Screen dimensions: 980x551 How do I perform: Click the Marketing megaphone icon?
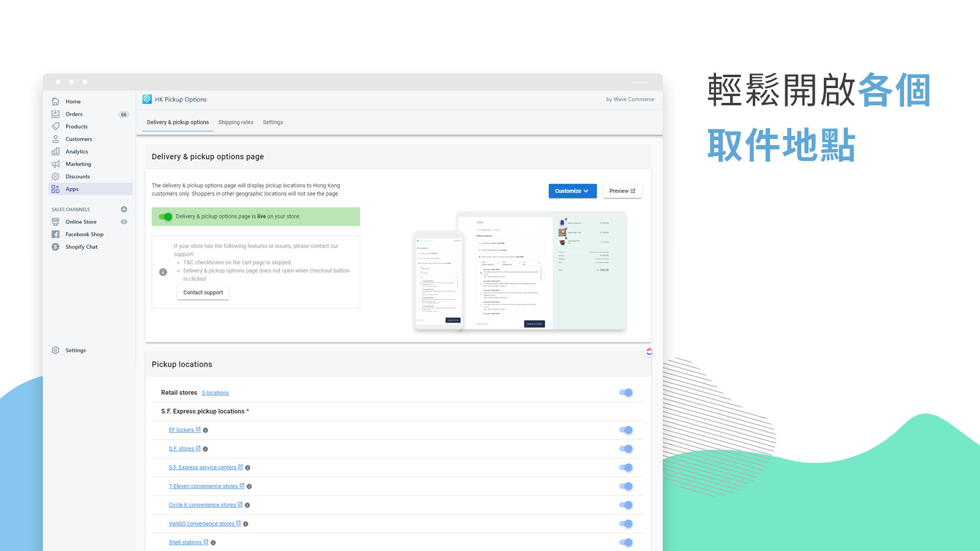click(x=56, y=164)
